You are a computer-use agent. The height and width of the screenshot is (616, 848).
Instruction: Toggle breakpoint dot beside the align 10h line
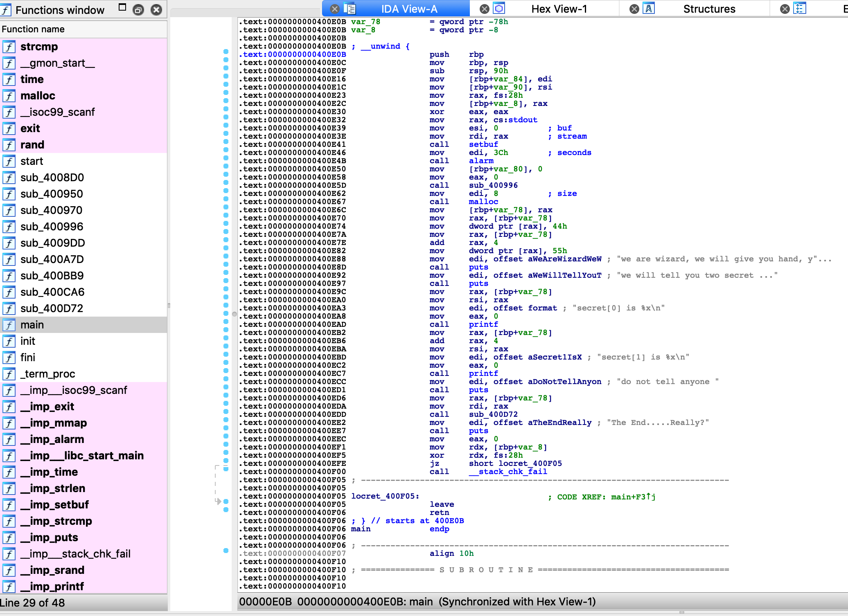[226, 551]
